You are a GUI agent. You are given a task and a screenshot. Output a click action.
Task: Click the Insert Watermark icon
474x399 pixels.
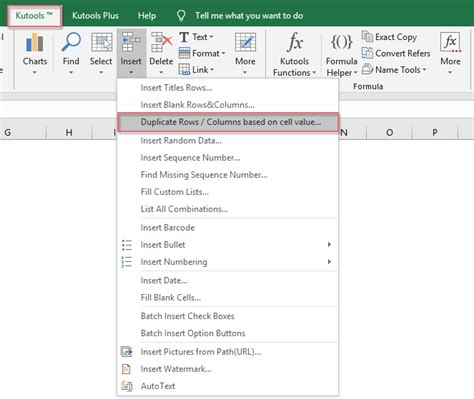coord(127,369)
